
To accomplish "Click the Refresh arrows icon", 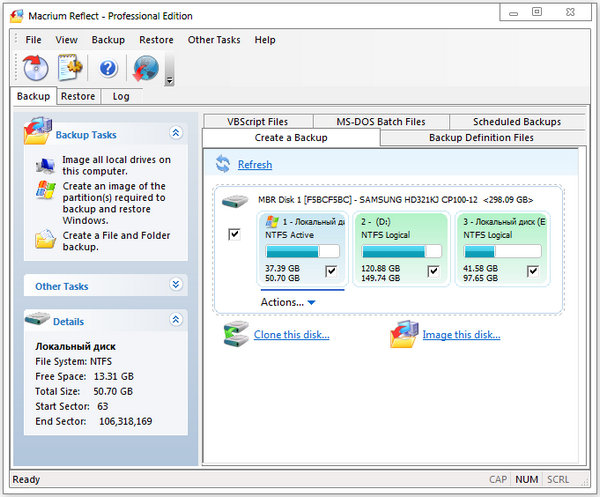I will coord(222,164).
